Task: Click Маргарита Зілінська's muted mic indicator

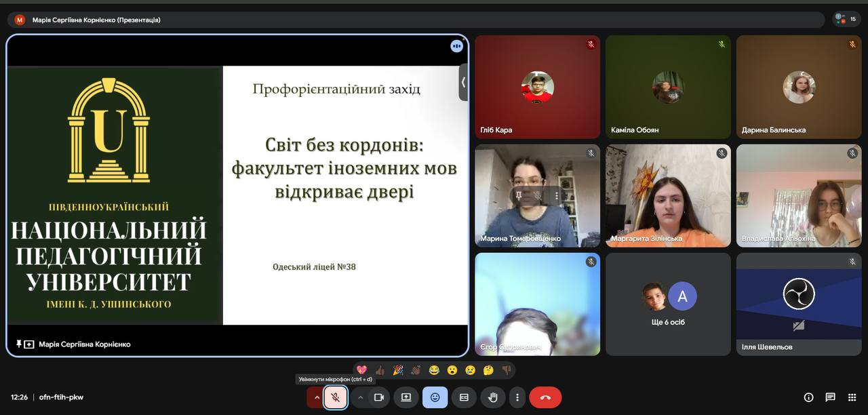Action: point(722,153)
